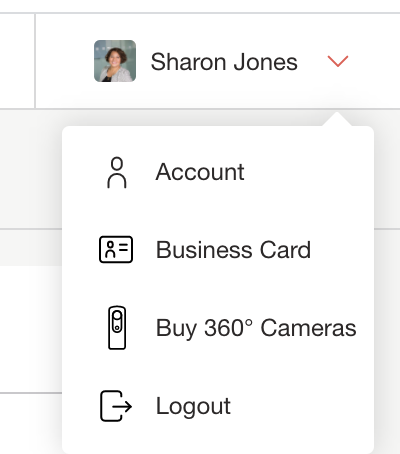Collapse the user menu via red chevron
The width and height of the screenshot is (400, 454).
pos(338,61)
